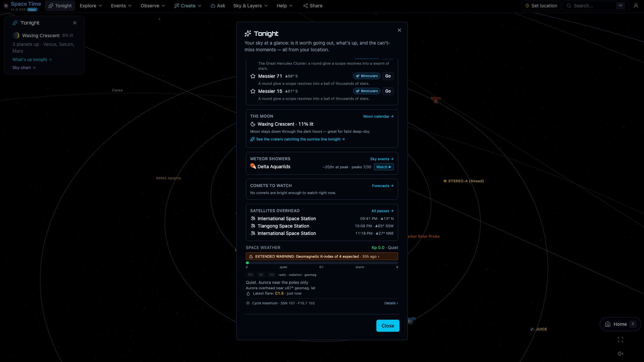The width and height of the screenshot is (644, 362).
Task: Expand the Help menu
Action: coord(284,6)
